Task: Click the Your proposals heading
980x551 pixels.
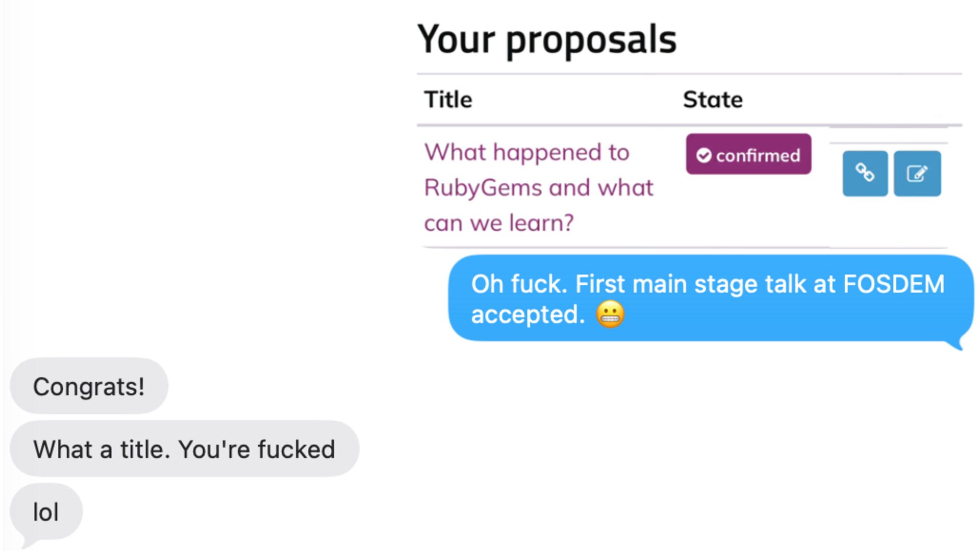Action: click(547, 39)
